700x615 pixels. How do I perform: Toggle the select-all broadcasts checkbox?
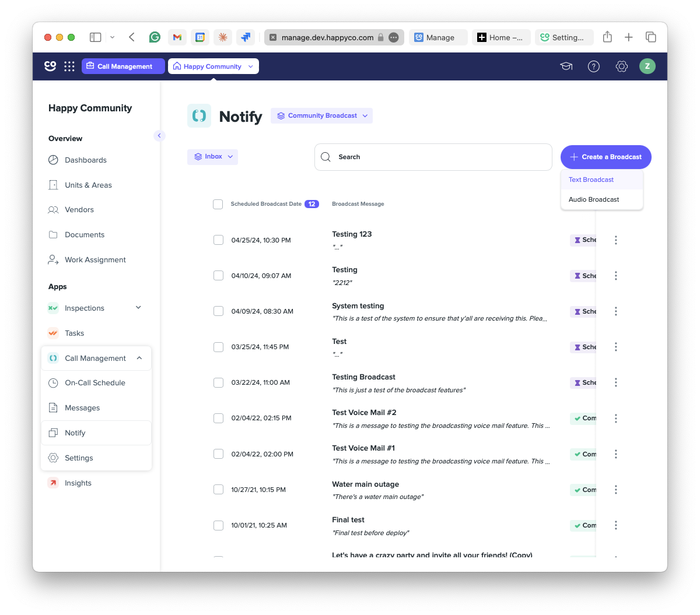[x=218, y=204]
